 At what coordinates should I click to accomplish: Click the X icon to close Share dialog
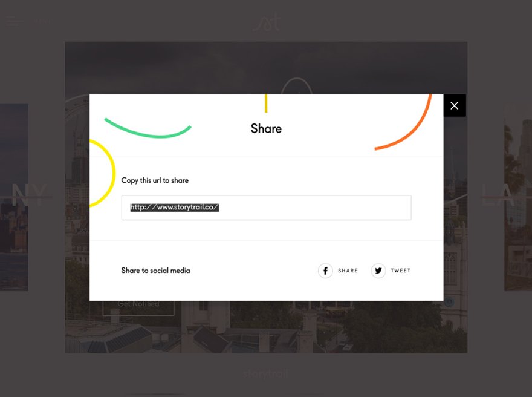point(454,105)
